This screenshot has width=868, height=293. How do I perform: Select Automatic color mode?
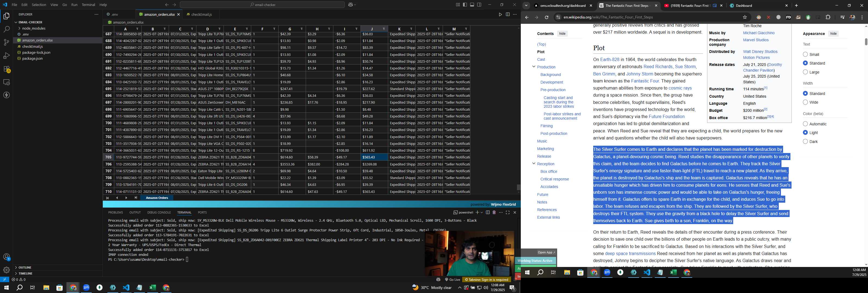click(x=805, y=124)
